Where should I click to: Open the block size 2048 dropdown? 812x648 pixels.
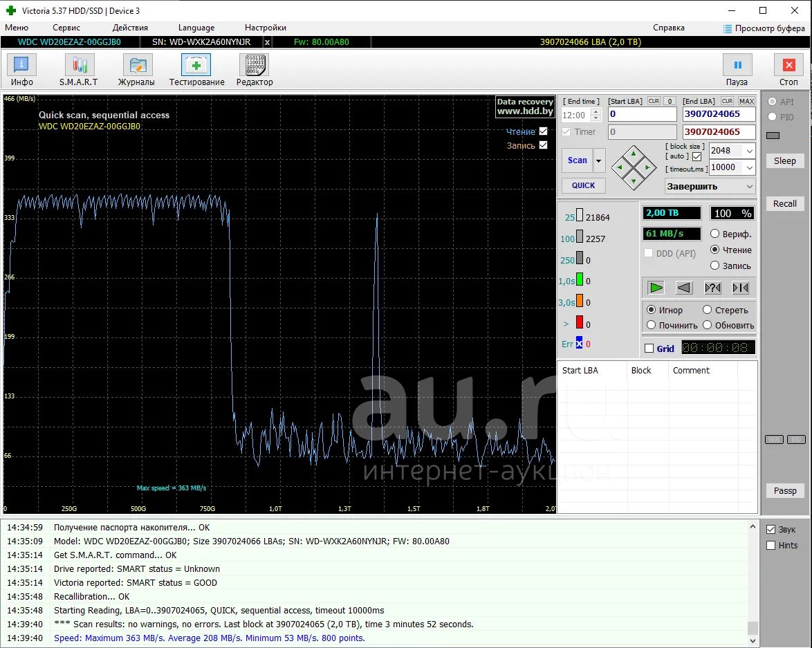(x=749, y=151)
